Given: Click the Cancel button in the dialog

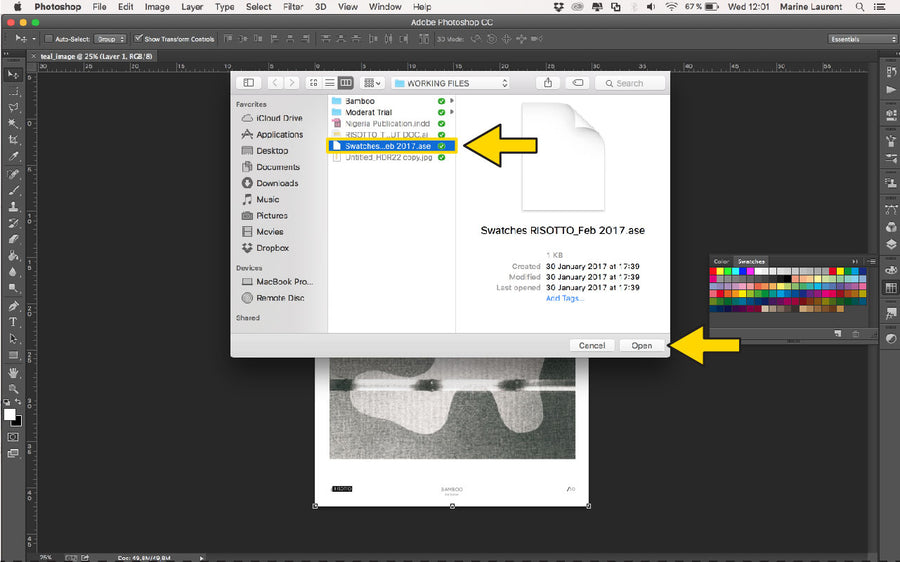Looking at the screenshot, I should tap(591, 345).
